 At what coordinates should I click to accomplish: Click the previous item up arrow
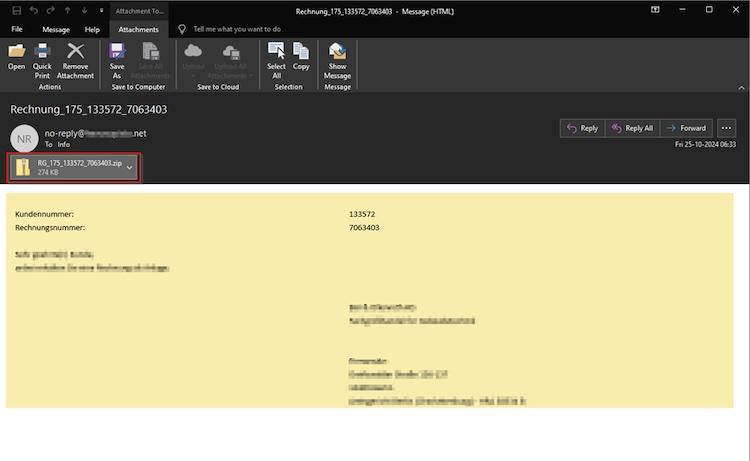pos(67,11)
